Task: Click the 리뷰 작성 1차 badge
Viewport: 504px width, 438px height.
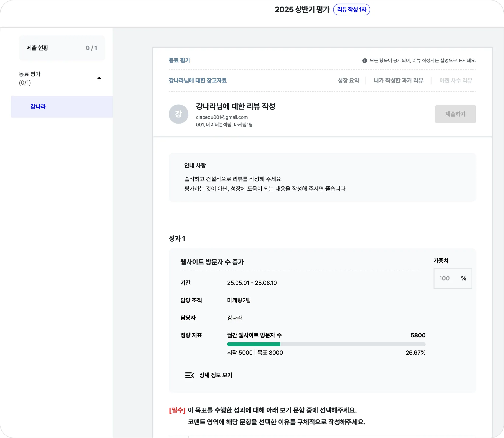Action: click(x=351, y=10)
